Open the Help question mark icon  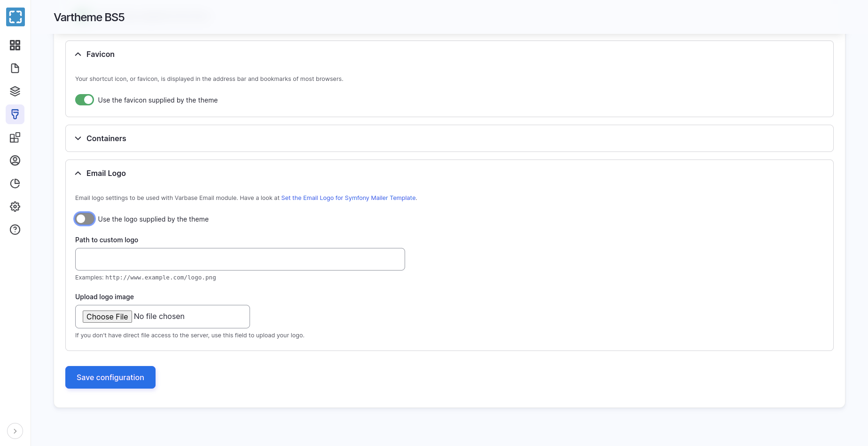click(15, 230)
